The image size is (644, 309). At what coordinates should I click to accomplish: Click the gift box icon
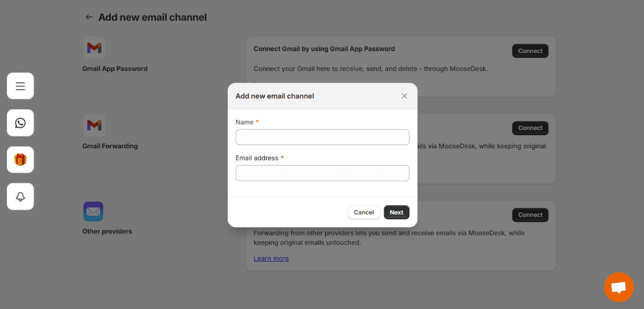(20, 160)
